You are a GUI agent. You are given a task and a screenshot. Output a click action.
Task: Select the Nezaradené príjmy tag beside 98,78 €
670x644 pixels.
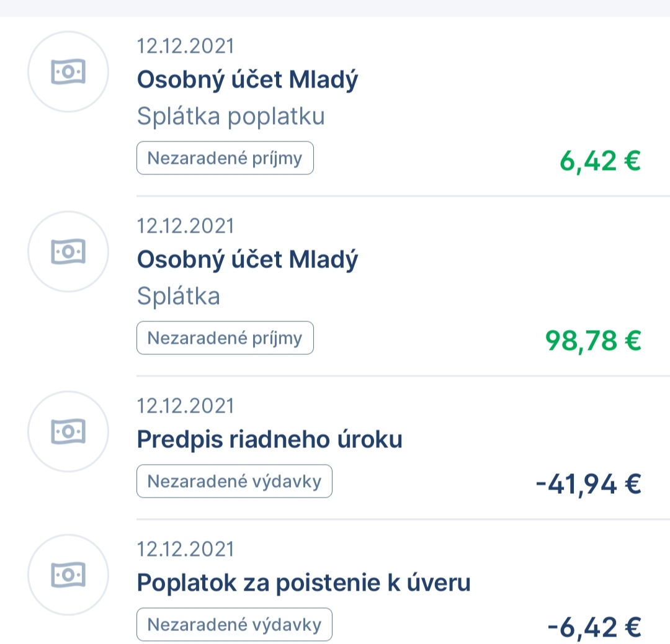225,338
